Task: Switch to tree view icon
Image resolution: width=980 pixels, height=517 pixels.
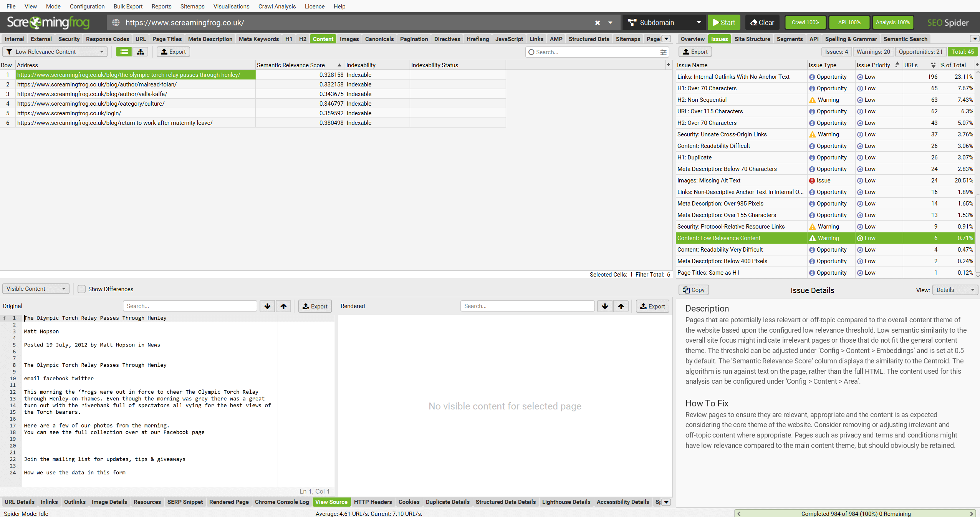Action: tap(141, 52)
